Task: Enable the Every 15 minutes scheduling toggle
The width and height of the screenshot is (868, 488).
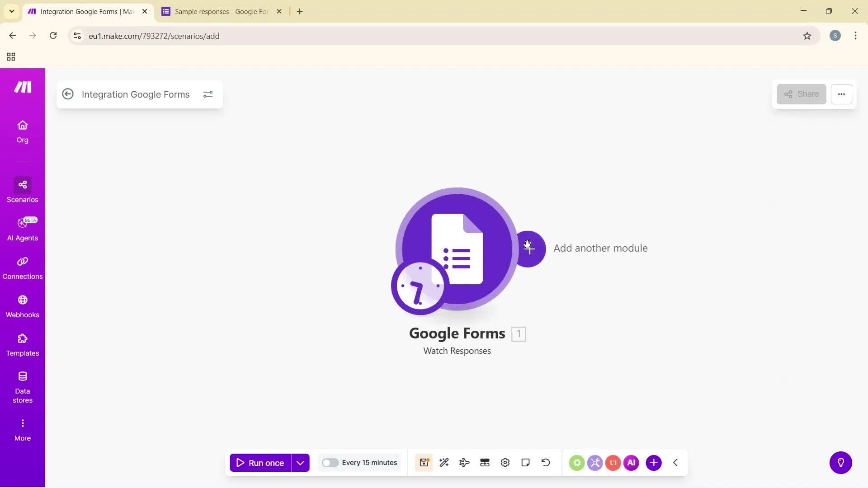Action: pyautogui.click(x=331, y=462)
